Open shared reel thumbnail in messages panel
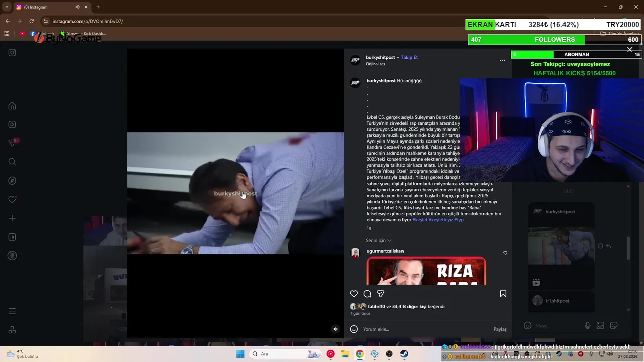 click(561, 246)
